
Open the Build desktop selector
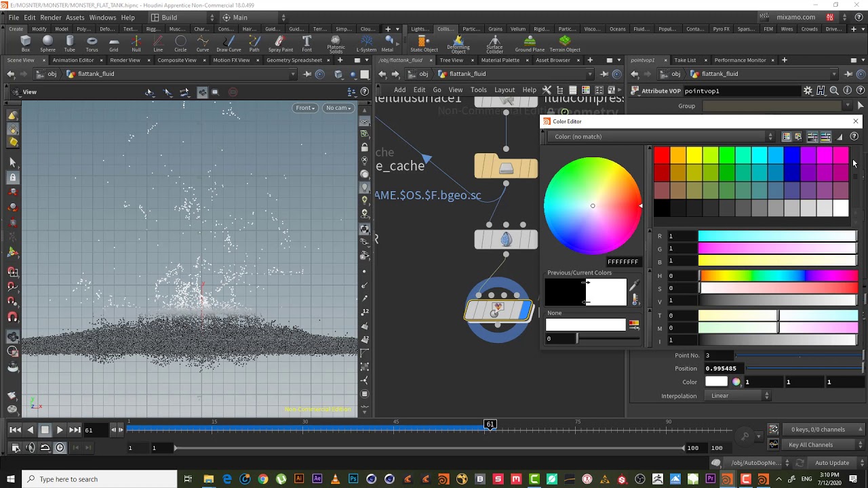pos(182,18)
